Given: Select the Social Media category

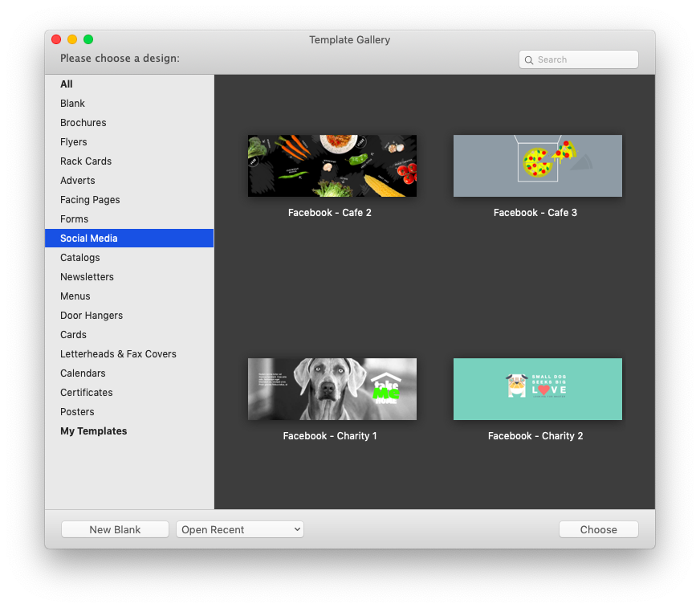Looking at the screenshot, I should coord(88,238).
